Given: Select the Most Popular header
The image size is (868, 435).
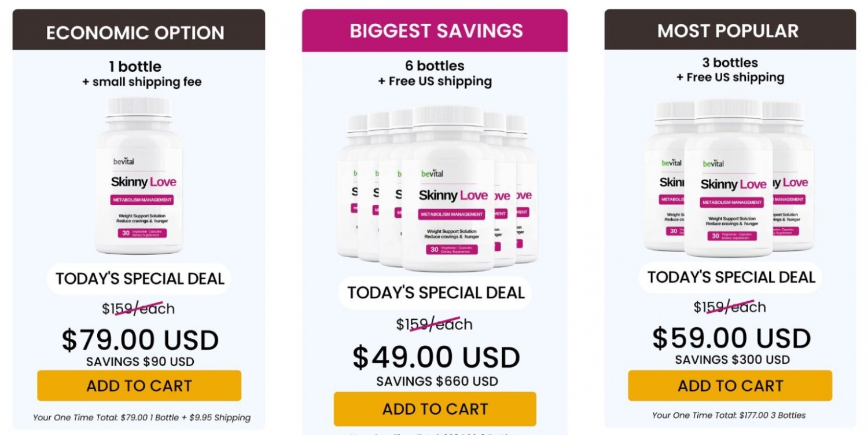Looking at the screenshot, I should pos(730,30).
